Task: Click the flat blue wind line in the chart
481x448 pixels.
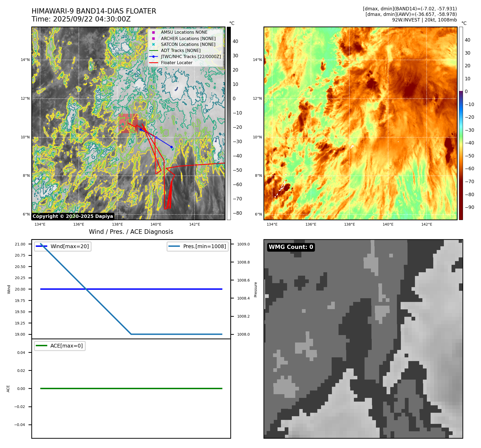Action: coord(131,289)
